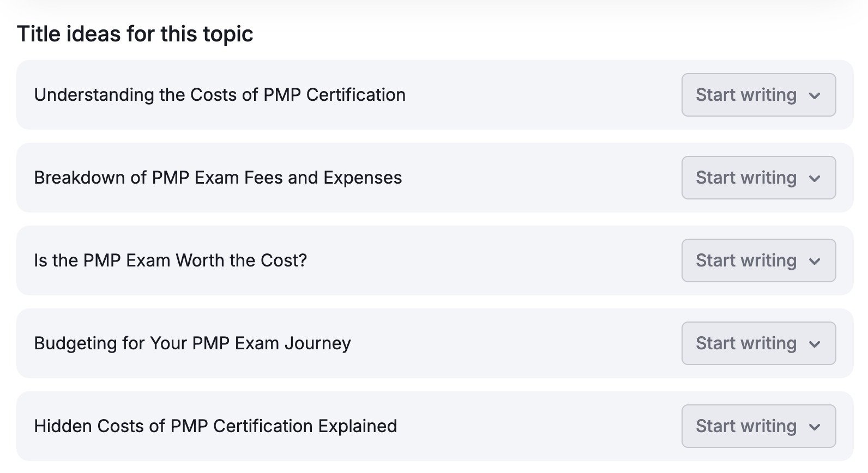Open the chevron menu beside Breakdown of PMP Exam Fees
This screenshot has width=868, height=473.
click(x=815, y=178)
